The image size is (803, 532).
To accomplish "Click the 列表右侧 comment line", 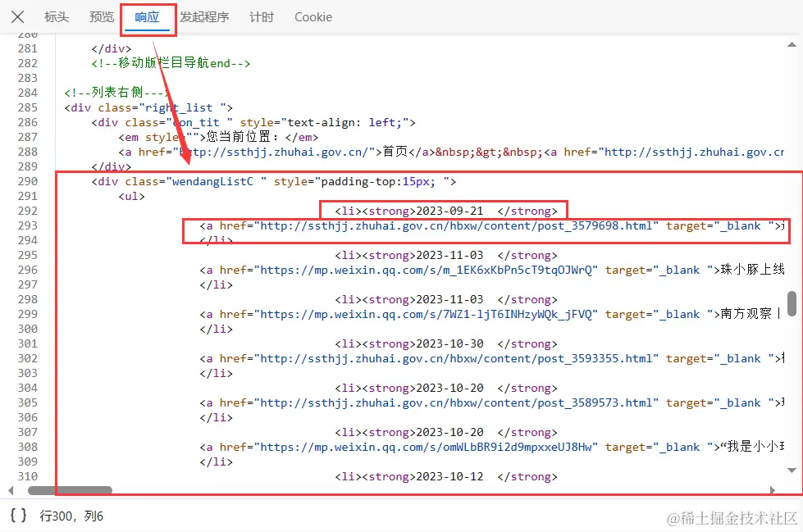I will 116,92.
